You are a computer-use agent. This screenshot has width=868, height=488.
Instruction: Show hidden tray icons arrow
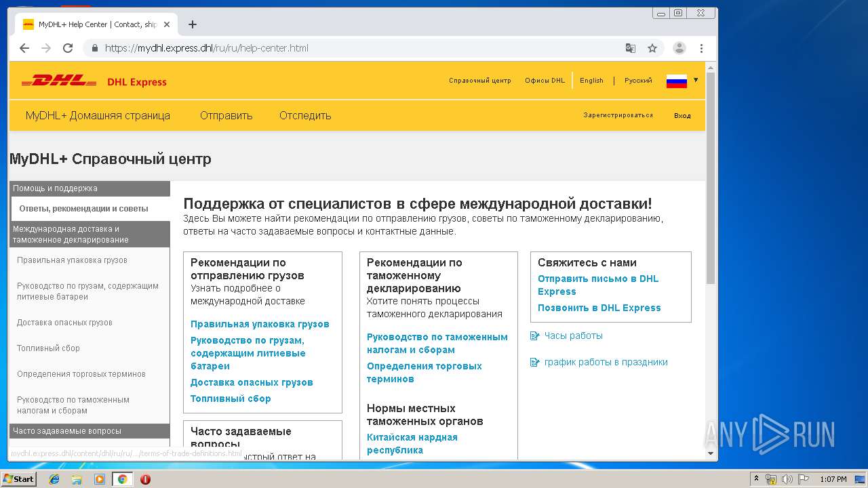756,479
